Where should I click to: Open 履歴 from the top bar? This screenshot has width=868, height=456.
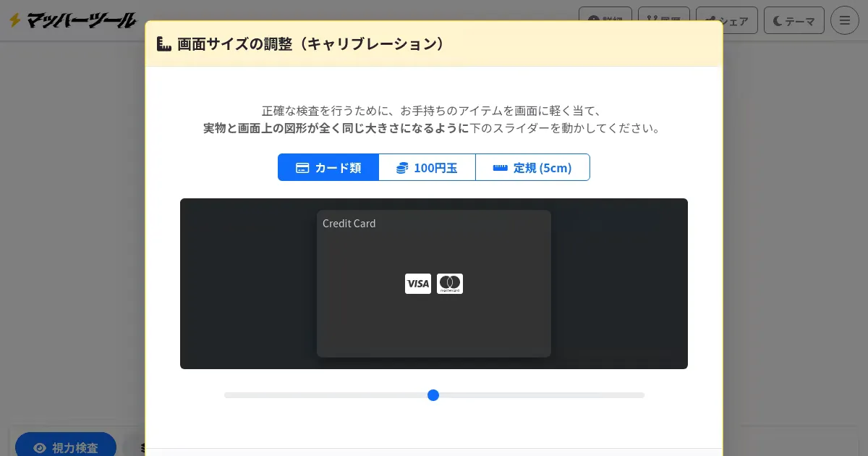[663, 20]
